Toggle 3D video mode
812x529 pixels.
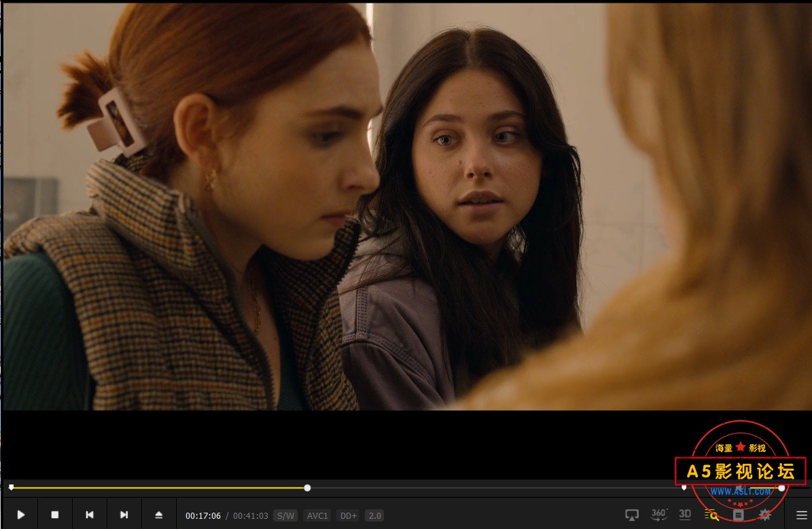pyautogui.click(x=685, y=515)
